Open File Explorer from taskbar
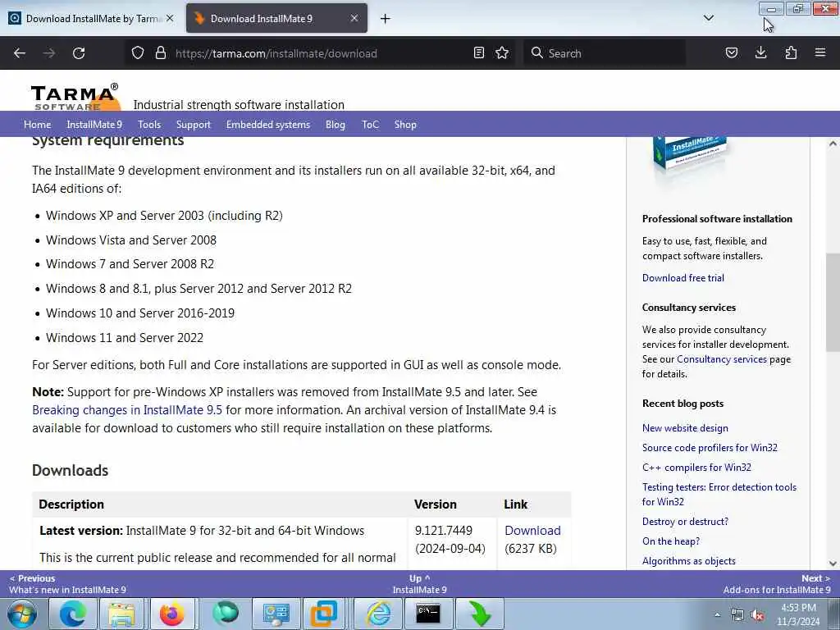The width and height of the screenshot is (840, 630). [123, 614]
